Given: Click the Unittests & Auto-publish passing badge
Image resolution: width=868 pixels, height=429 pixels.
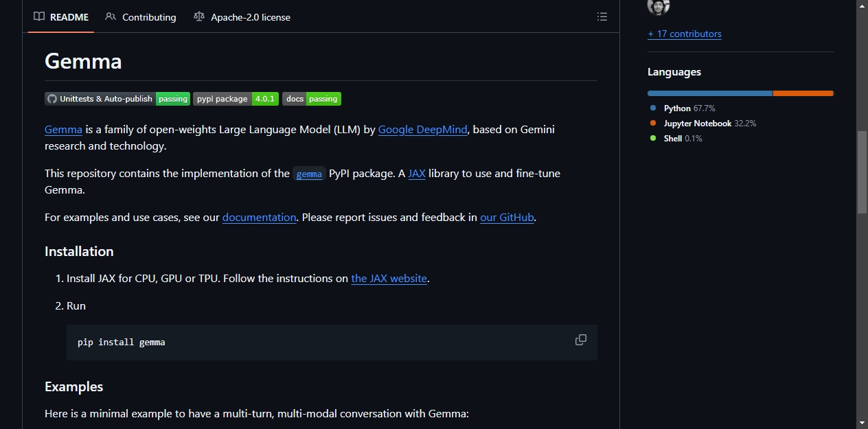Looking at the screenshot, I should 117,99.
